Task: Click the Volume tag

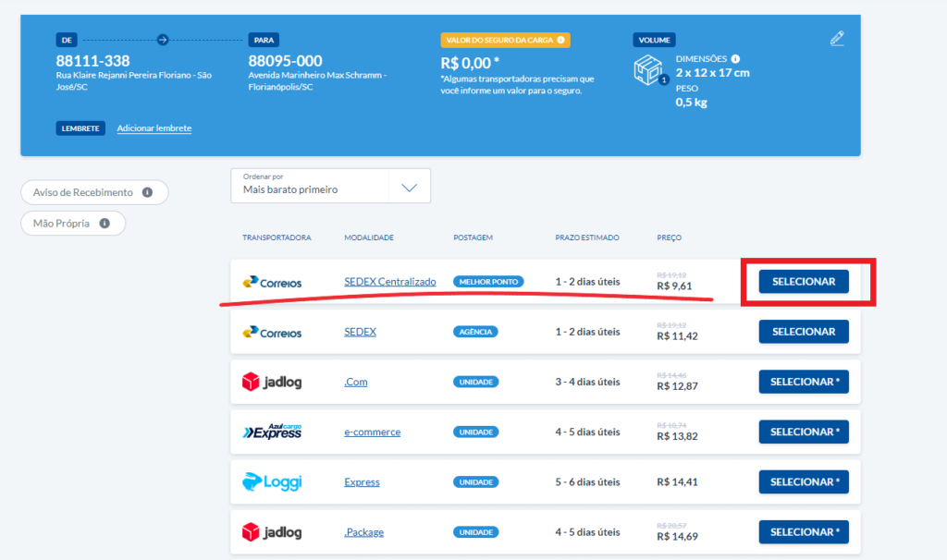Action: pos(654,40)
